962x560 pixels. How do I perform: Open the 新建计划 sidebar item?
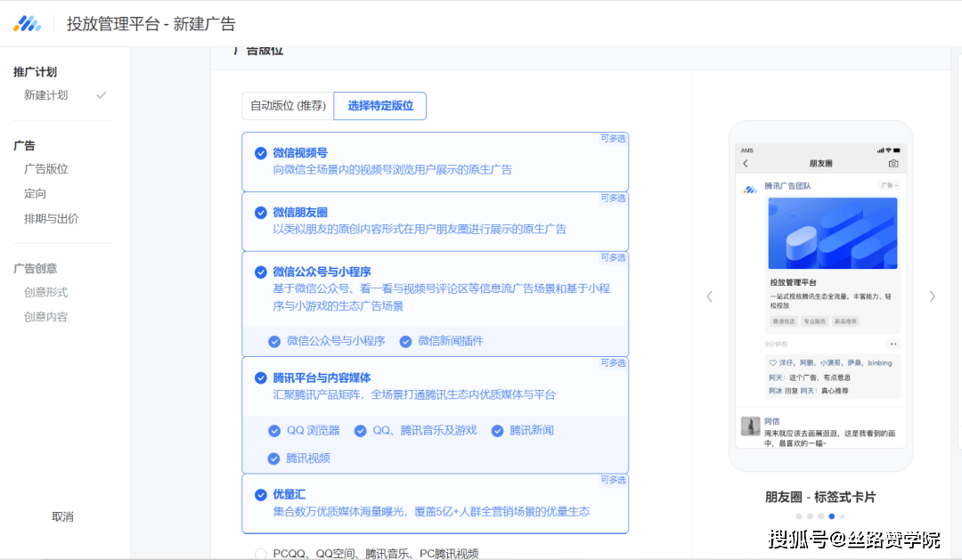pos(46,95)
